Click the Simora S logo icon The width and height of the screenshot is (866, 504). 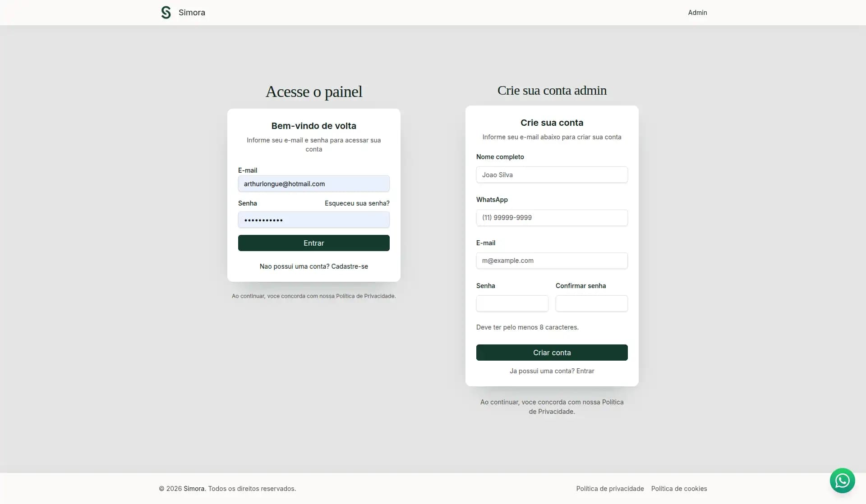[166, 13]
